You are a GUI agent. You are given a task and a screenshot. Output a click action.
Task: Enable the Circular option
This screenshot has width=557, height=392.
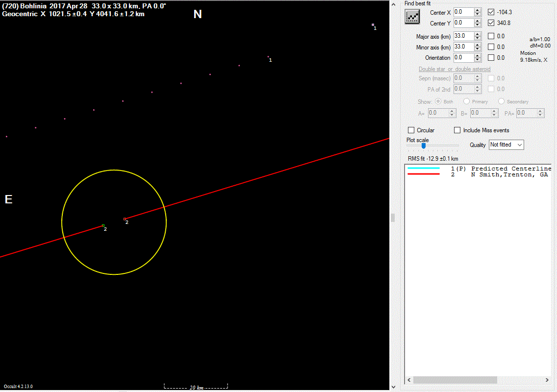tap(411, 130)
